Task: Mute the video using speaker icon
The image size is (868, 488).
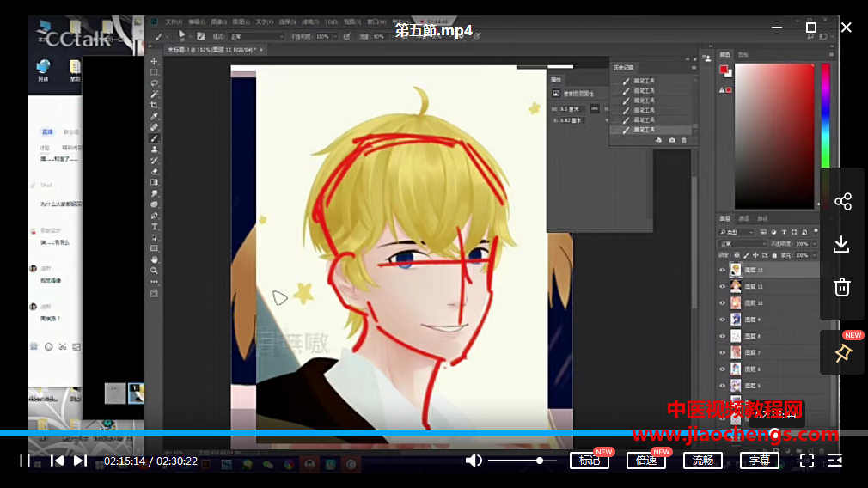Action: point(474,461)
